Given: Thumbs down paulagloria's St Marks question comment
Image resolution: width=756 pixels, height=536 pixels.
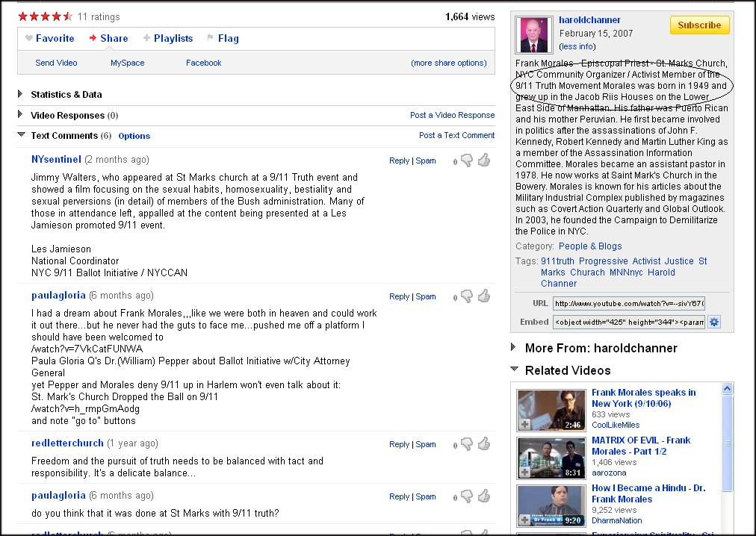Looking at the screenshot, I should [x=466, y=496].
